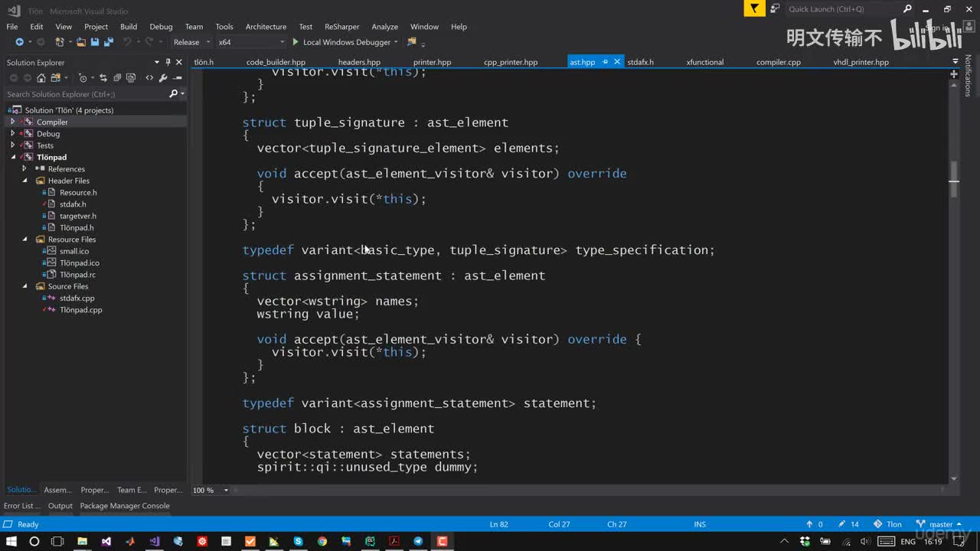980x551 pixels.
Task: Open Telegram from the taskbar
Action: [x=418, y=541]
